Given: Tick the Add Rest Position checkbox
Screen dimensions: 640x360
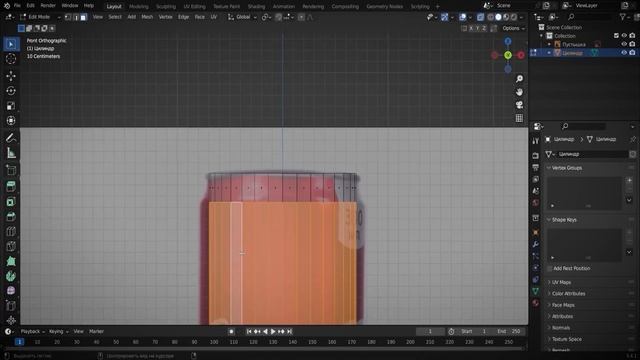Looking at the screenshot, I should [549, 269].
